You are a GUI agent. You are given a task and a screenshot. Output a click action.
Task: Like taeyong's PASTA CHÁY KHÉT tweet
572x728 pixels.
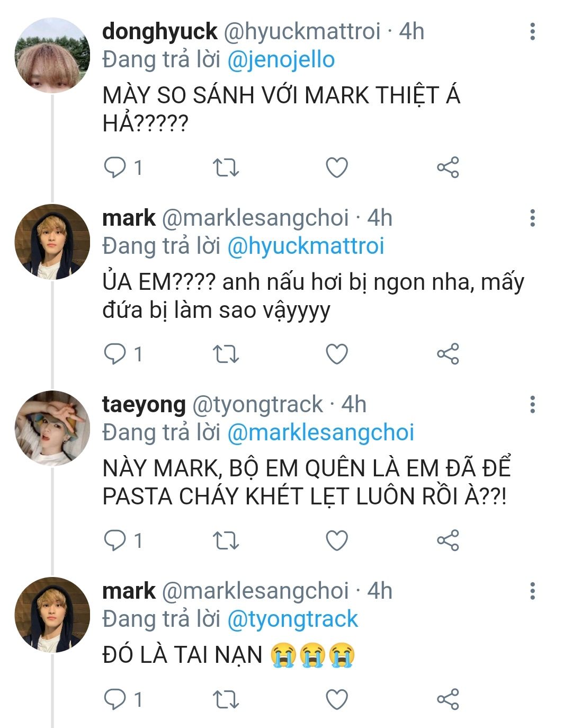pos(336,540)
